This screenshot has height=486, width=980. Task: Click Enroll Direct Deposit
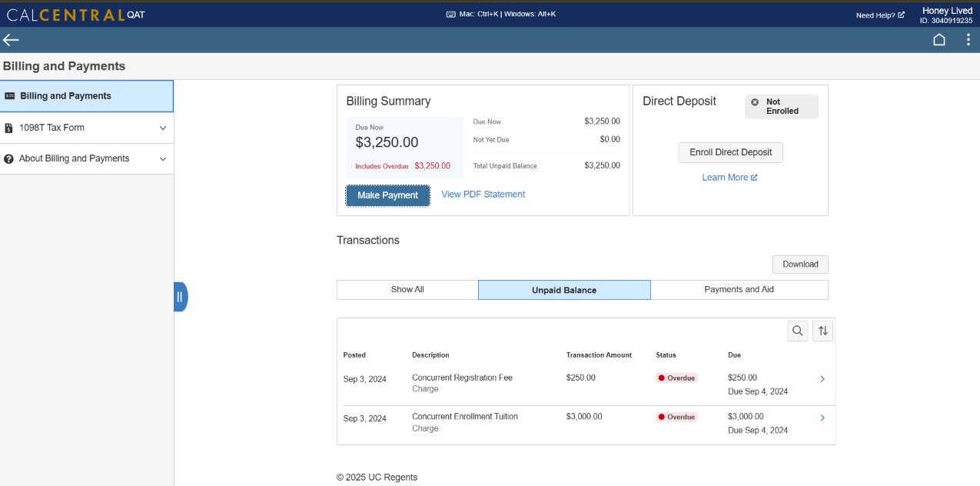click(729, 152)
